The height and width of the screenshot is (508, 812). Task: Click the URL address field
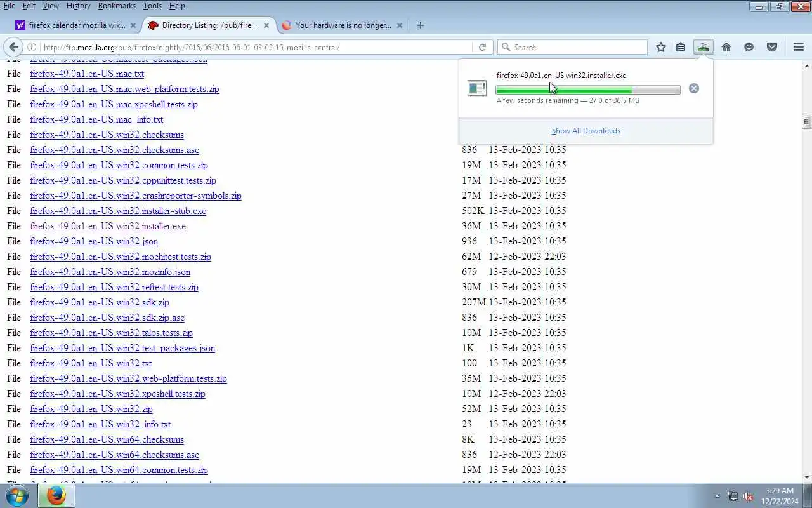pos(256,47)
